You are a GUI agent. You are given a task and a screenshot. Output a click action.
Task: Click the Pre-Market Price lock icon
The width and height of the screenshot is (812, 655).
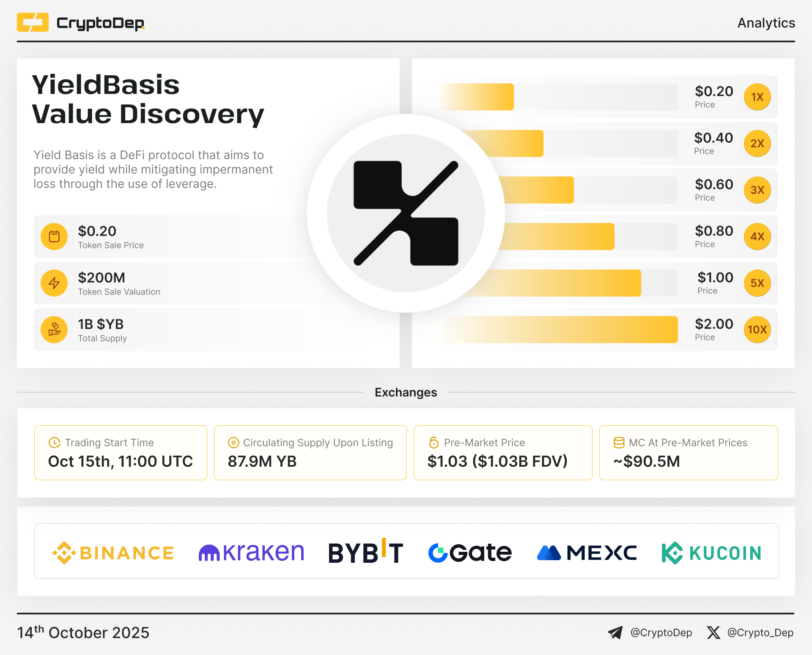(x=434, y=443)
